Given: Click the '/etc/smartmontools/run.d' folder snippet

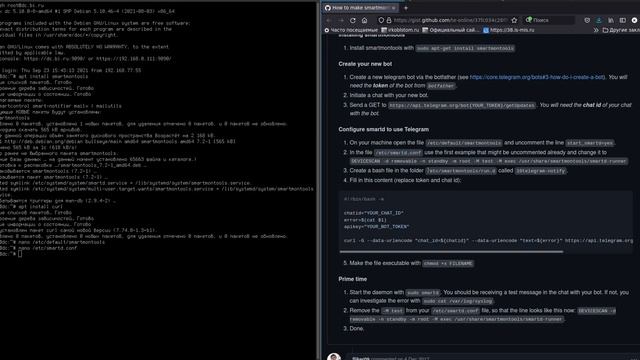Looking at the screenshot, I should (x=461, y=171).
